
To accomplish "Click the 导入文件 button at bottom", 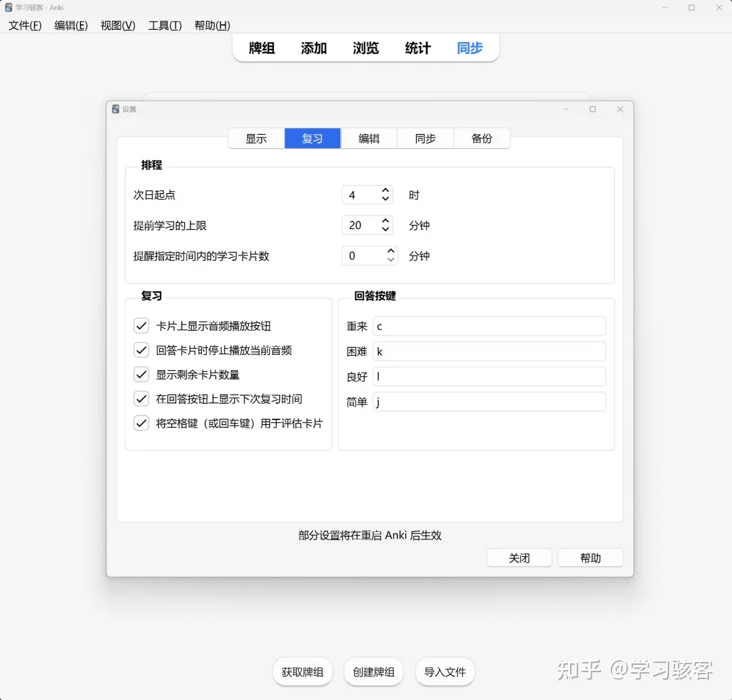I will 445,672.
